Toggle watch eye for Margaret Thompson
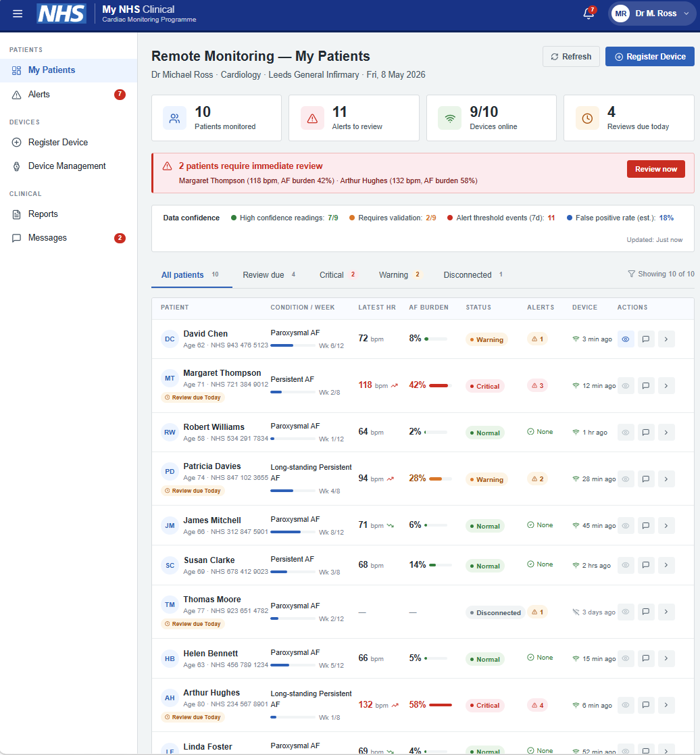 [626, 386]
